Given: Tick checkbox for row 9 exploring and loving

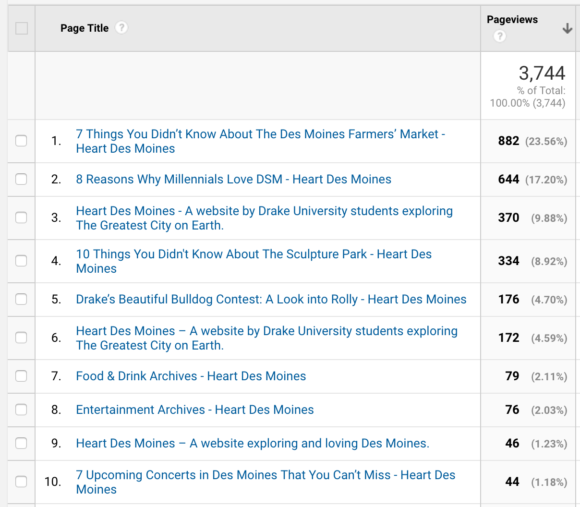Looking at the screenshot, I should (21, 443).
